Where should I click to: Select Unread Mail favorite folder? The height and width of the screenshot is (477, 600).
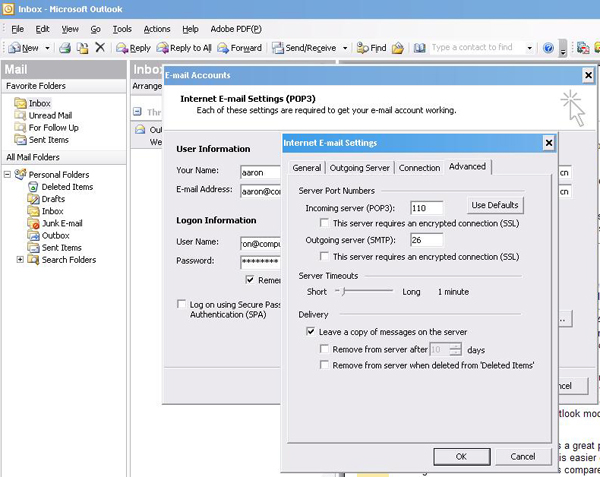(50, 115)
